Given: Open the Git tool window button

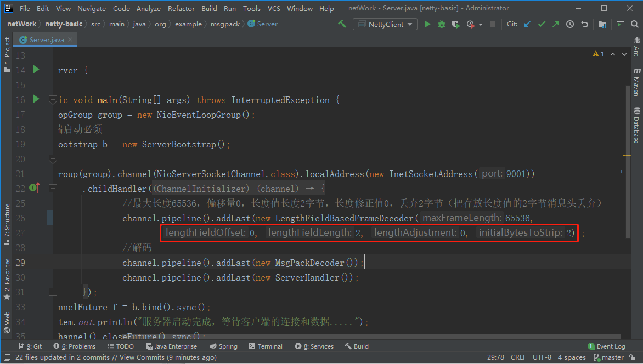Looking at the screenshot, I should (30, 346).
